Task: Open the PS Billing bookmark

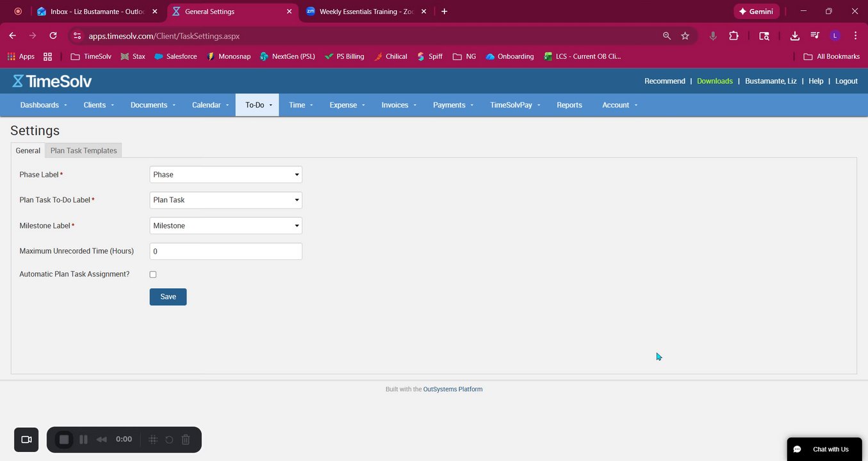Action: point(345,56)
